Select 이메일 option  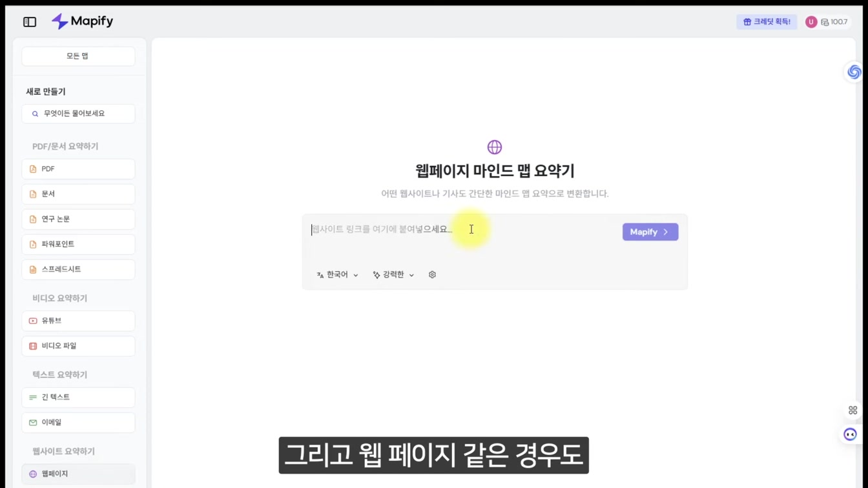coord(78,423)
